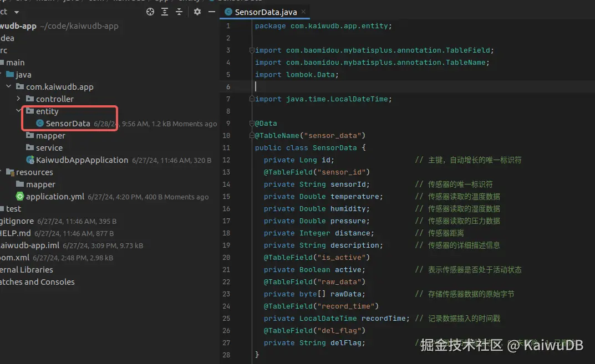Select the resources folder

[x=34, y=172]
